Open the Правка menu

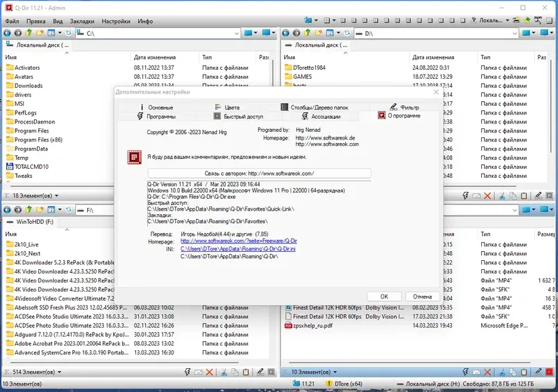coord(36,21)
